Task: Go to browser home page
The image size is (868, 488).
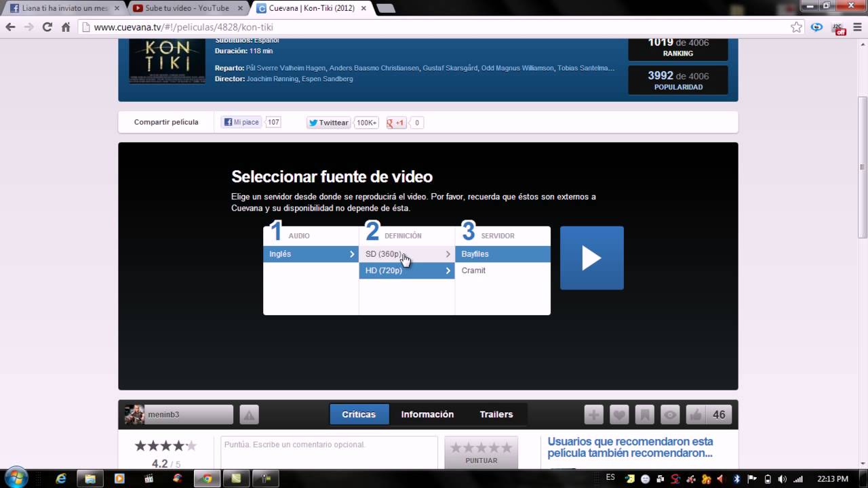Action: tap(66, 27)
